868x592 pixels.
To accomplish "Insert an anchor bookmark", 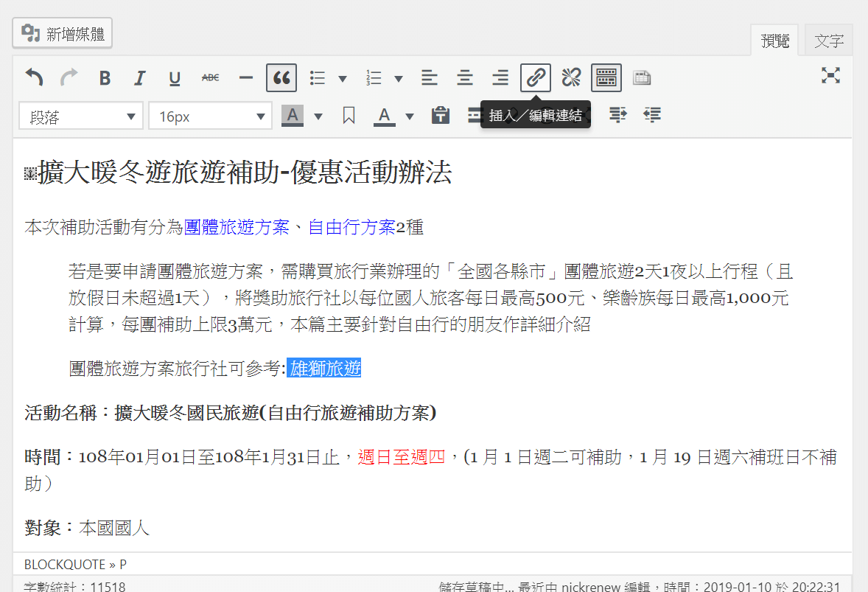I will pos(349,116).
